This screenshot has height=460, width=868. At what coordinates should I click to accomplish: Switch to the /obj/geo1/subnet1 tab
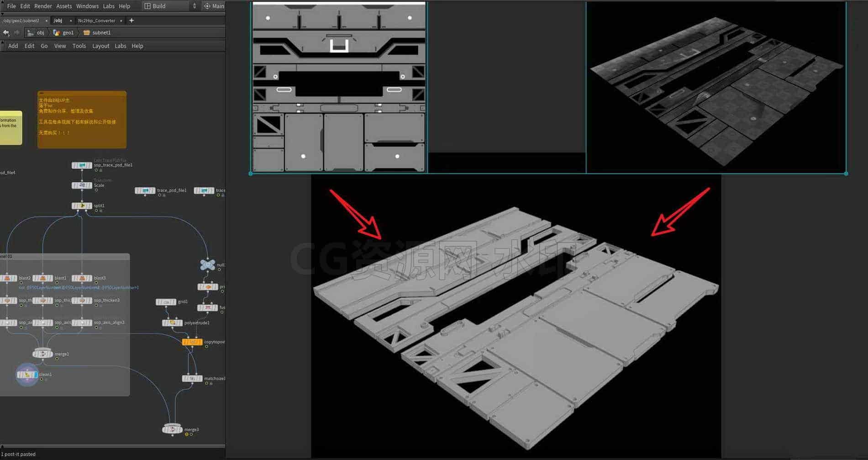click(x=21, y=21)
